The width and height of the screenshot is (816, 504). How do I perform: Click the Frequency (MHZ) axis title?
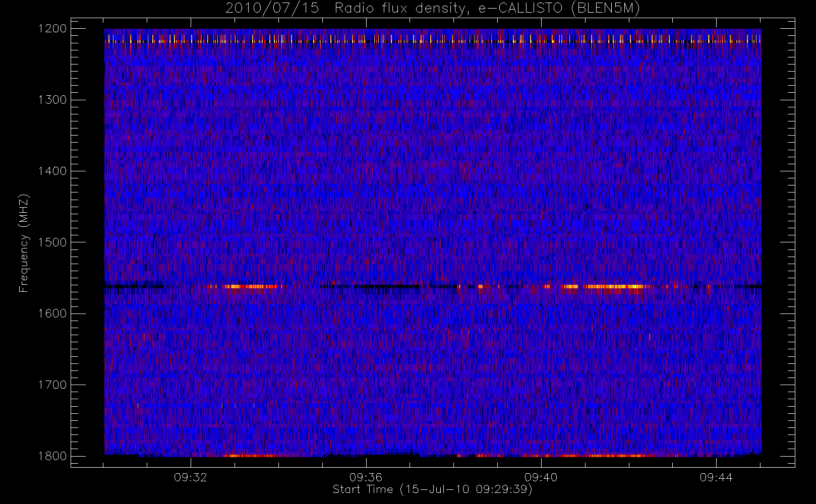click(24, 243)
